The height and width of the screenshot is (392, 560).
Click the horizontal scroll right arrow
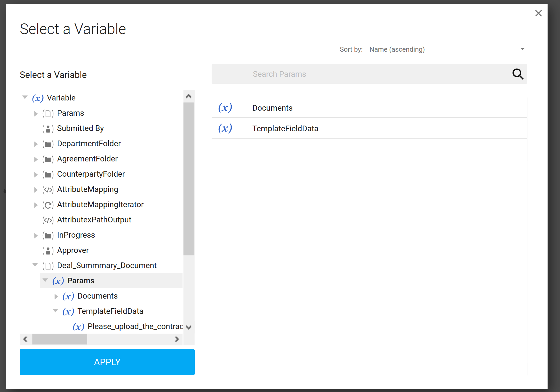[x=177, y=339]
